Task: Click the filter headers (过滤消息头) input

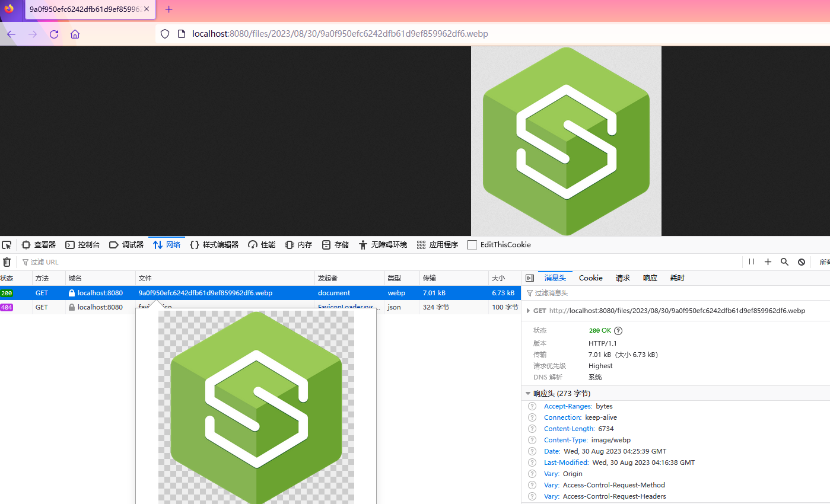Action: (x=676, y=293)
